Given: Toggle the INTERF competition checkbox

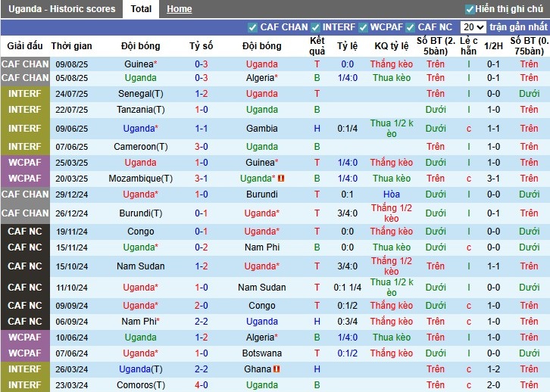Looking at the screenshot, I should tap(315, 27).
